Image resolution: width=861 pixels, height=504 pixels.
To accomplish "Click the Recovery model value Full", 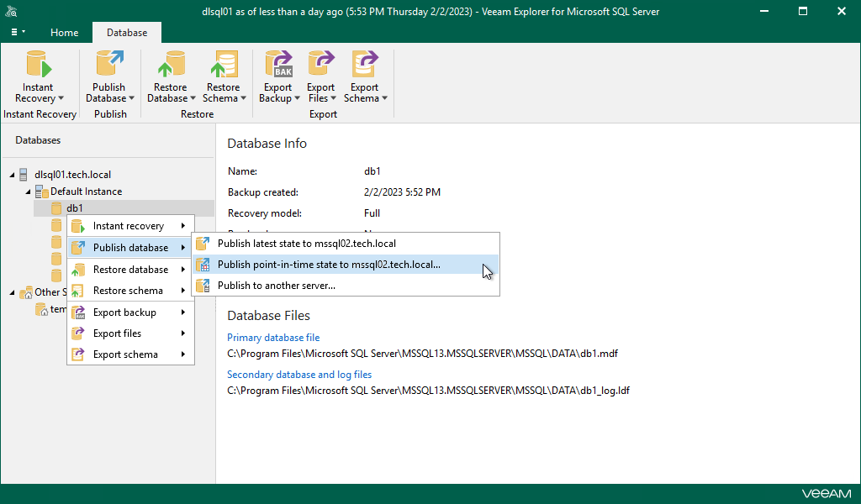I will 372,213.
